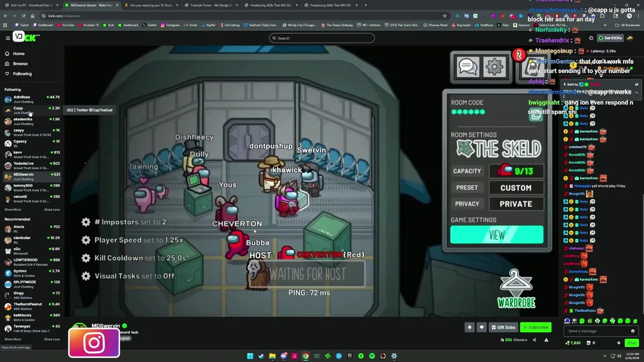Switch to Get Into PC browser tab

click(32, 5)
